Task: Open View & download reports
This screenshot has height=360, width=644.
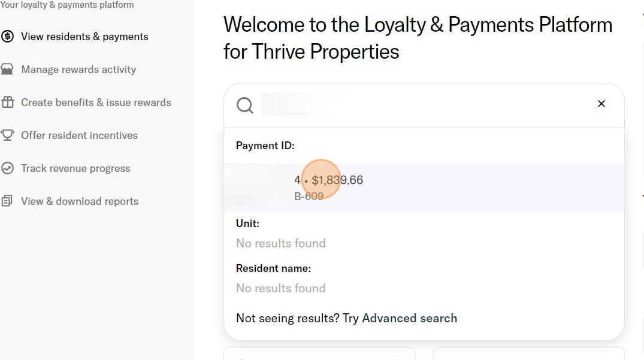Action: 80,201
